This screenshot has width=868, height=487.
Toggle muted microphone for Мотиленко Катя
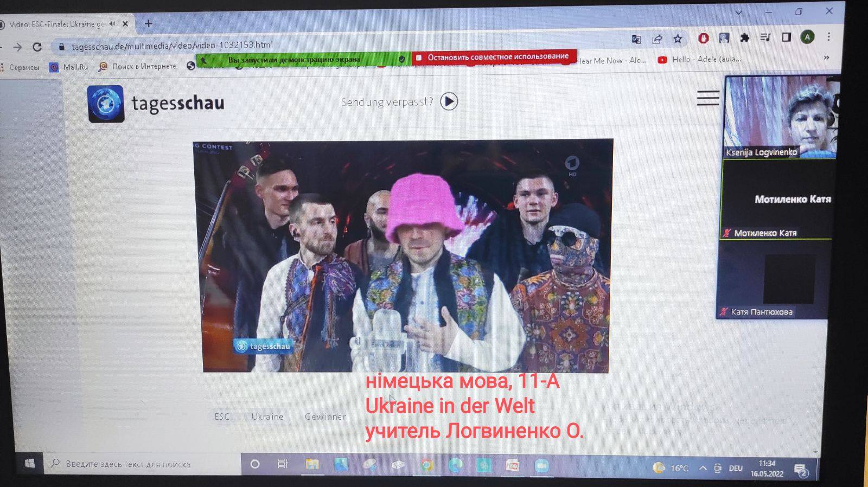(x=727, y=233)
